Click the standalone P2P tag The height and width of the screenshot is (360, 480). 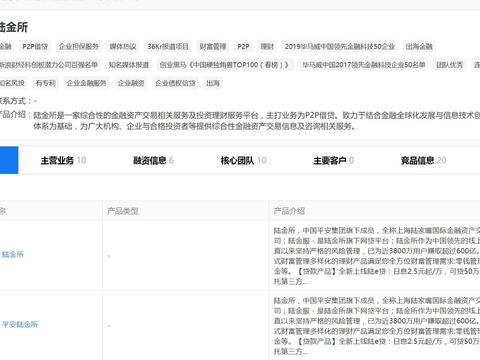(x=243, y=47)
